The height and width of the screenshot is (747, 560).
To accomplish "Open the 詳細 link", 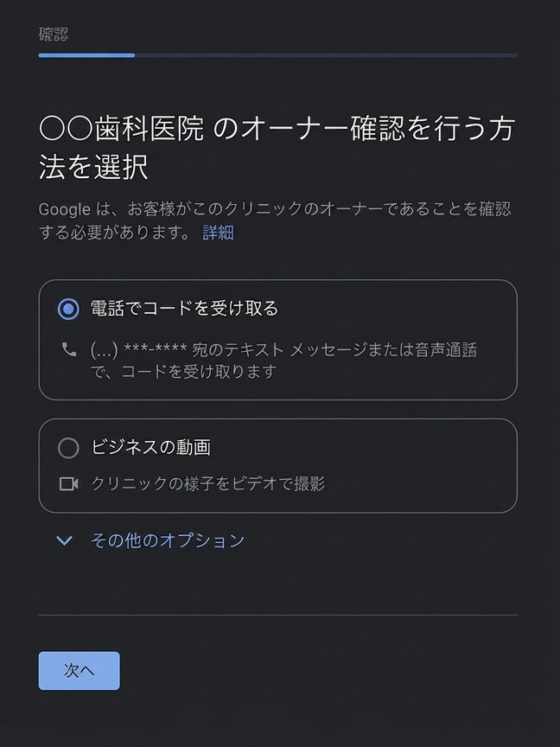I will pos(218,233).
